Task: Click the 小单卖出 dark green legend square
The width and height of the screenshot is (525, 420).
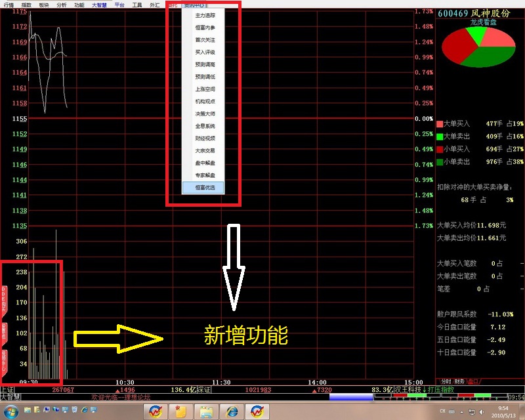Action: (x=440, y=162)
